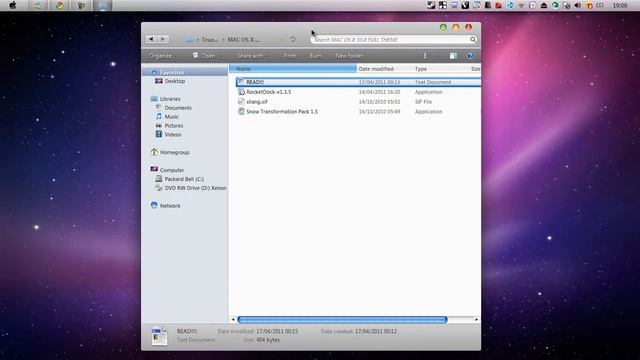This screenshot has width=640, height=360.
Task: Sort files by the Type column
Action: pos(440,69)
